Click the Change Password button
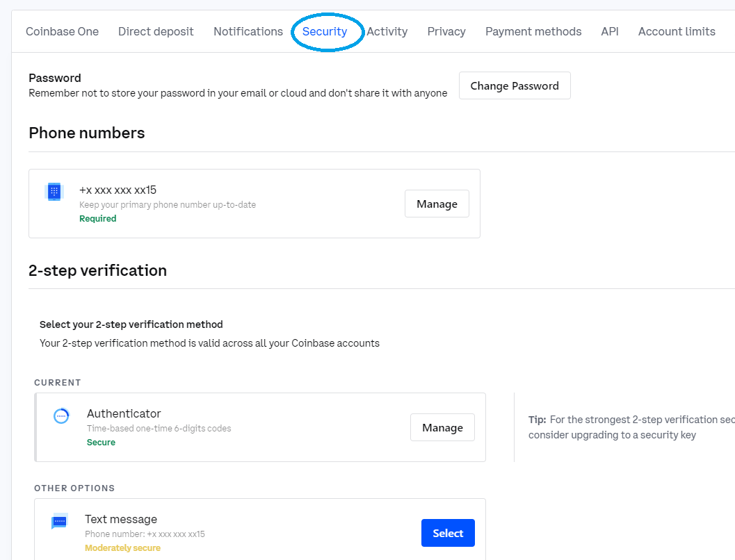735x560 pixels. click(x=515, y=85)
